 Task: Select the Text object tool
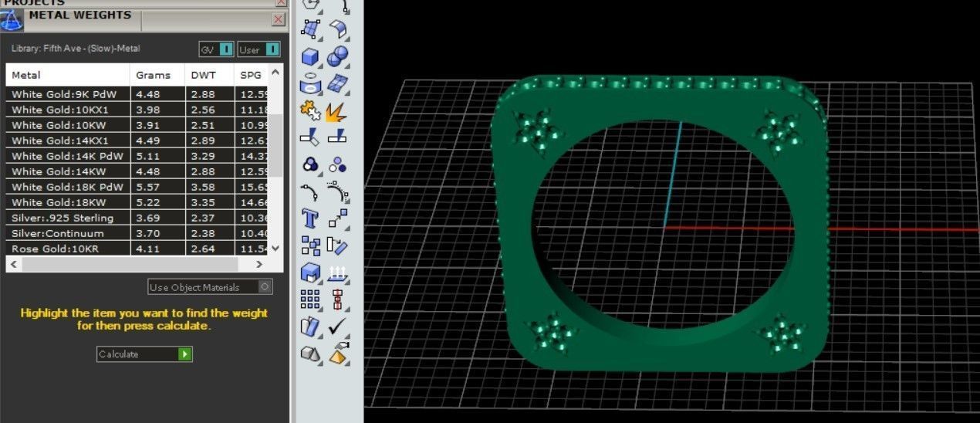[x=310, y=218]
